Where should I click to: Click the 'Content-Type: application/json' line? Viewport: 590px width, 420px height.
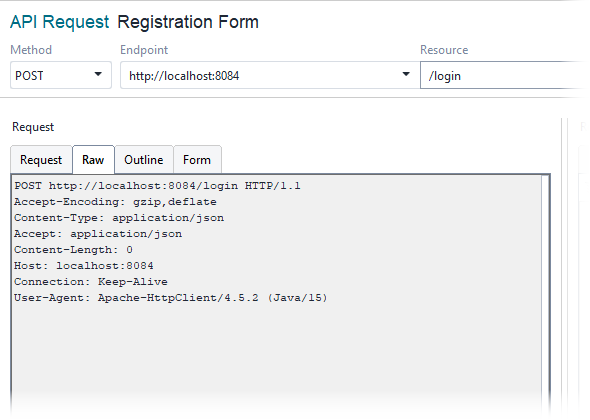119,218
